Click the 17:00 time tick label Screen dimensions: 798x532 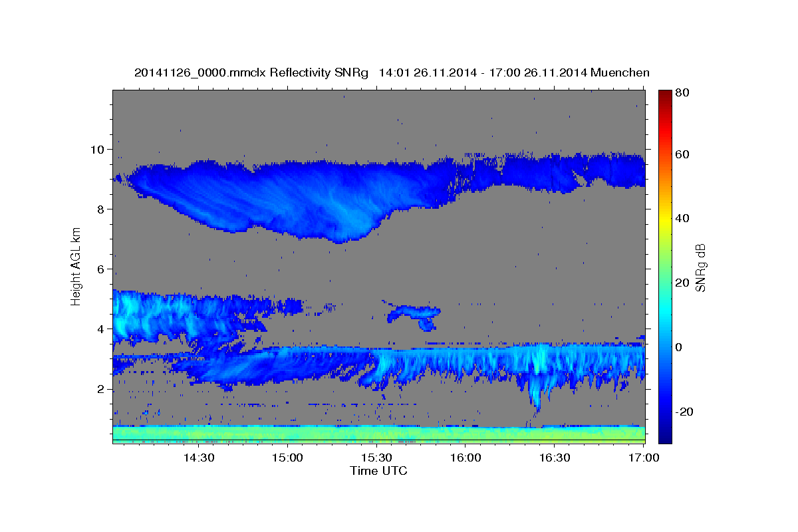pos(644,458)
